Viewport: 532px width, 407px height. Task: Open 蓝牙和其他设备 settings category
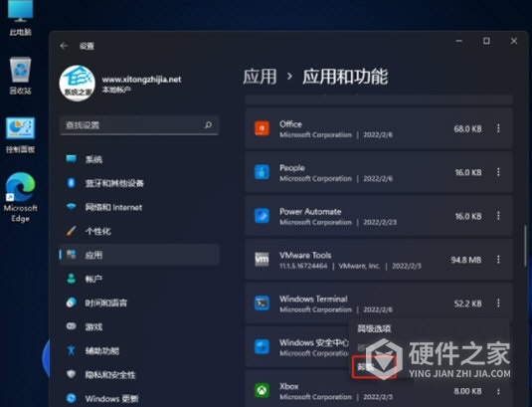point(139,183)
